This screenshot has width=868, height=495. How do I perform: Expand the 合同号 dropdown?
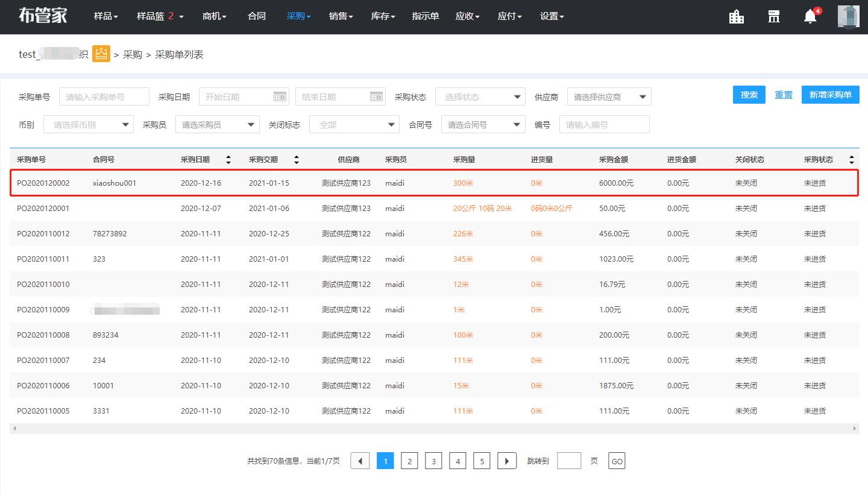point(483,124)
